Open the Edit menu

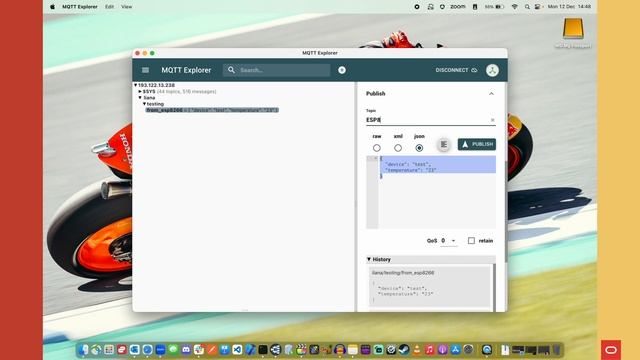tap(109, 7)
